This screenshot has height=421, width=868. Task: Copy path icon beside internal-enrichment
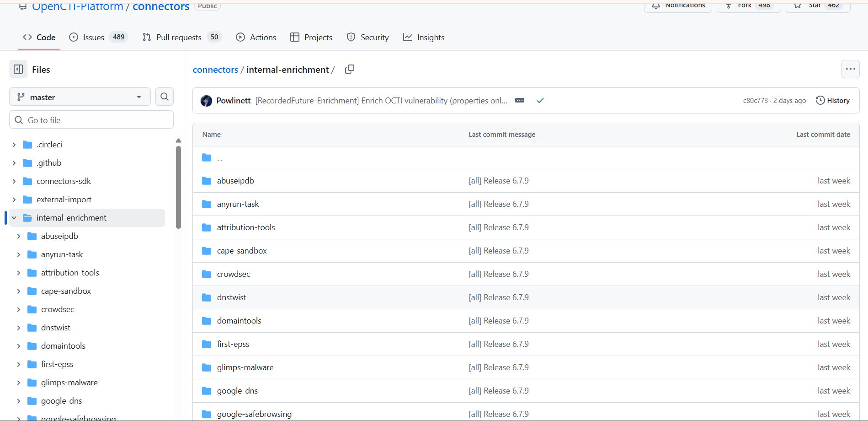point(350,69)
